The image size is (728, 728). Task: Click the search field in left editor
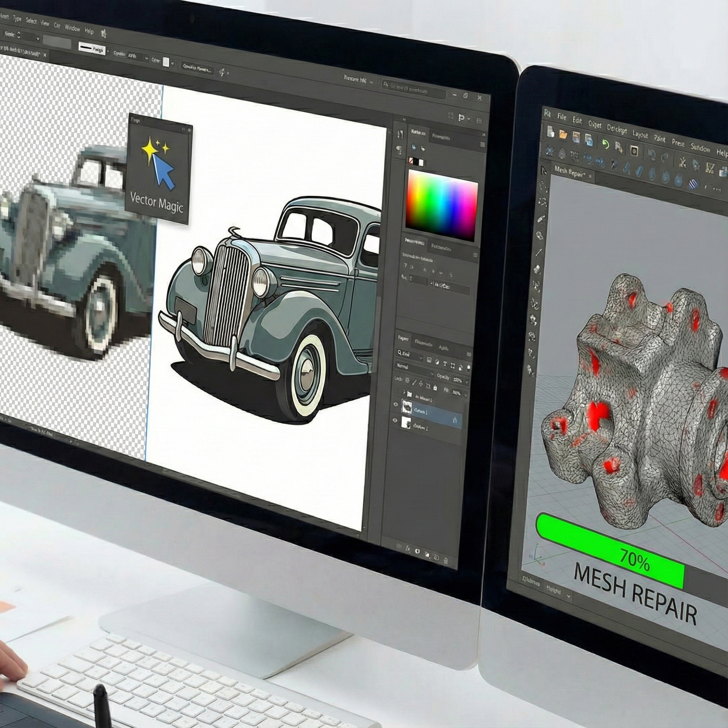point(414,90)
